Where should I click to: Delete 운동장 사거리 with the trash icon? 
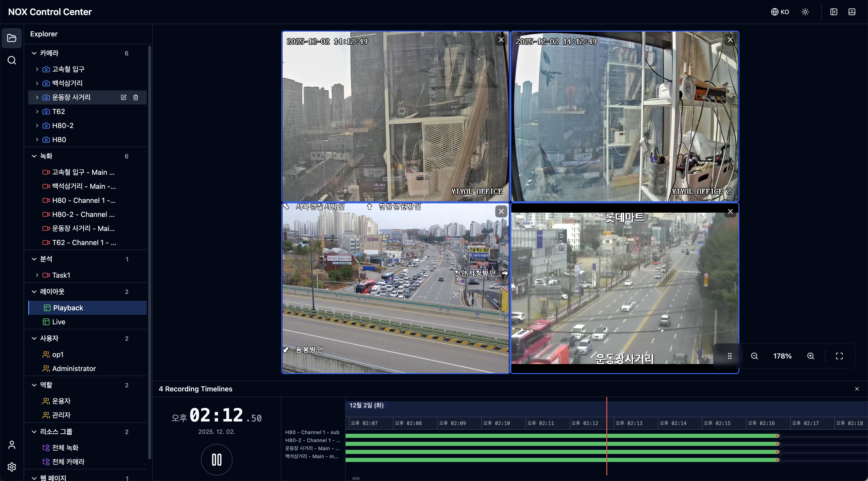pyautogui.click(x=136, y=97)
